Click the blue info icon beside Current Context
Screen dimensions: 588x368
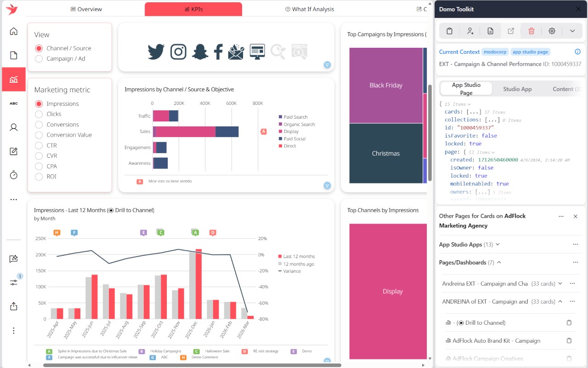point(578,52)
